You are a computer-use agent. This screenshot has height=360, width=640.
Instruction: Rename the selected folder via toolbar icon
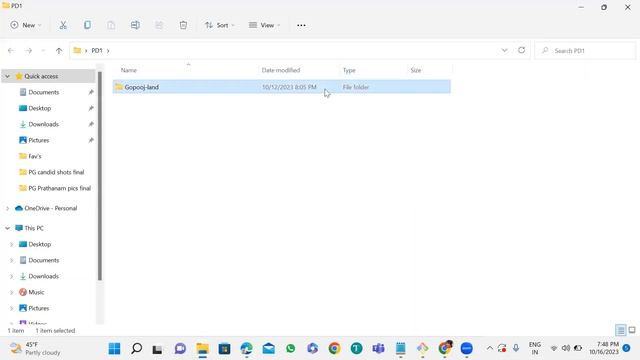pos(135,25)
